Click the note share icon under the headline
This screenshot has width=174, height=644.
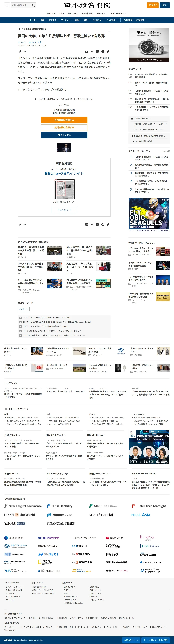tap(92, 51)
